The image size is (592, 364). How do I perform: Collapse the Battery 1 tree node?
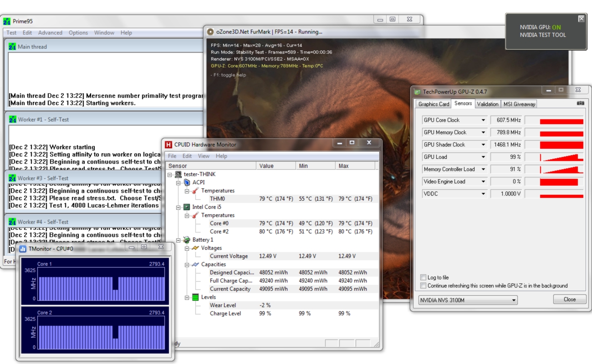[179, 240]
